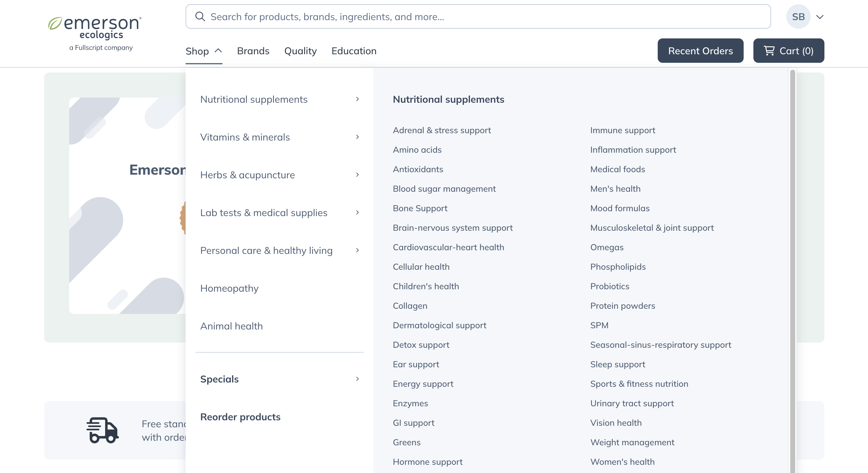This screenshot has height=473, width=868.
Task: Click the delivery truck icon
Action: (102, 431)
